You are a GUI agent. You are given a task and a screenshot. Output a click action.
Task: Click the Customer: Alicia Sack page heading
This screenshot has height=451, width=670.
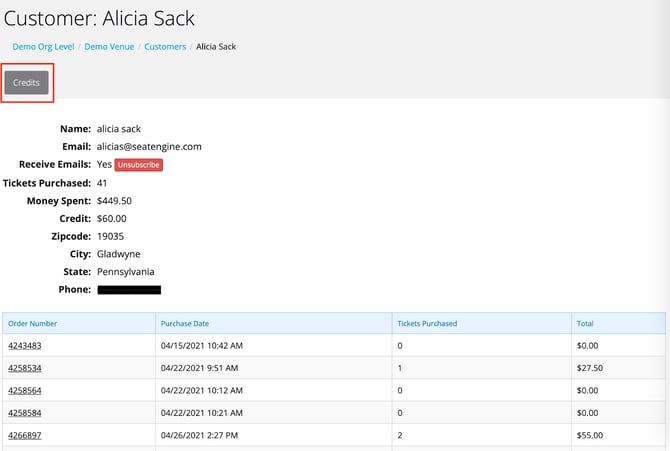(x=100, y=19)
